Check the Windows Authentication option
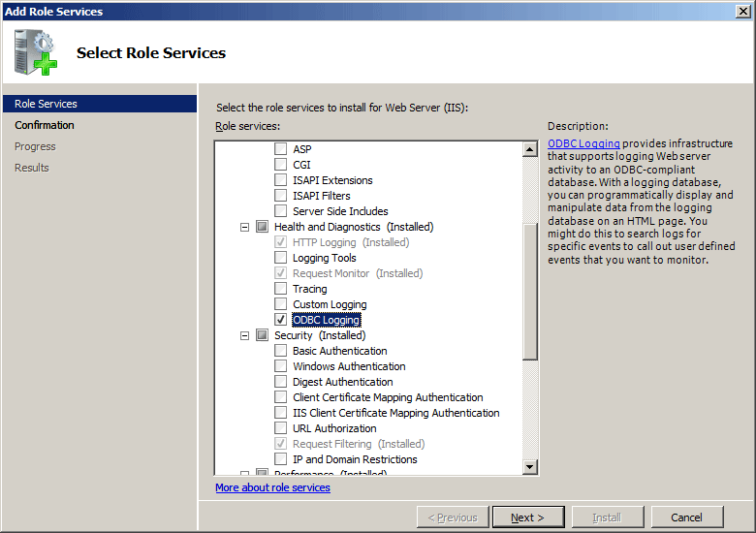The image size is (756, 533). [x=281, y=365]
